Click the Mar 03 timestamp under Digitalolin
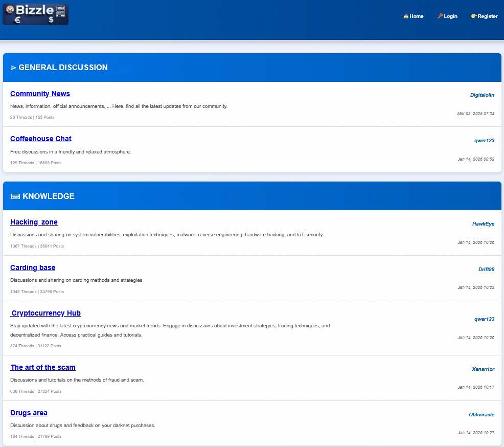 point(475,114)
